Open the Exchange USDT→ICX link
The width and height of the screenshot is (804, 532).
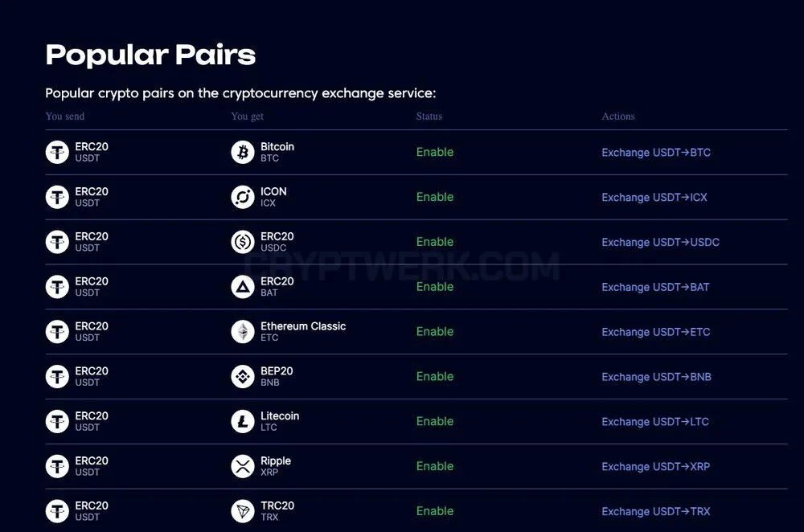point(654,198)
